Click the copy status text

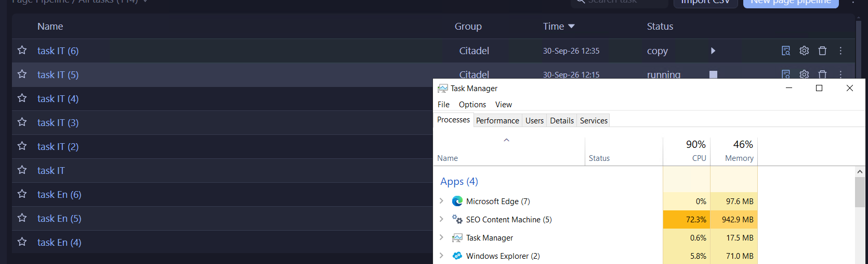coord(657,52)
